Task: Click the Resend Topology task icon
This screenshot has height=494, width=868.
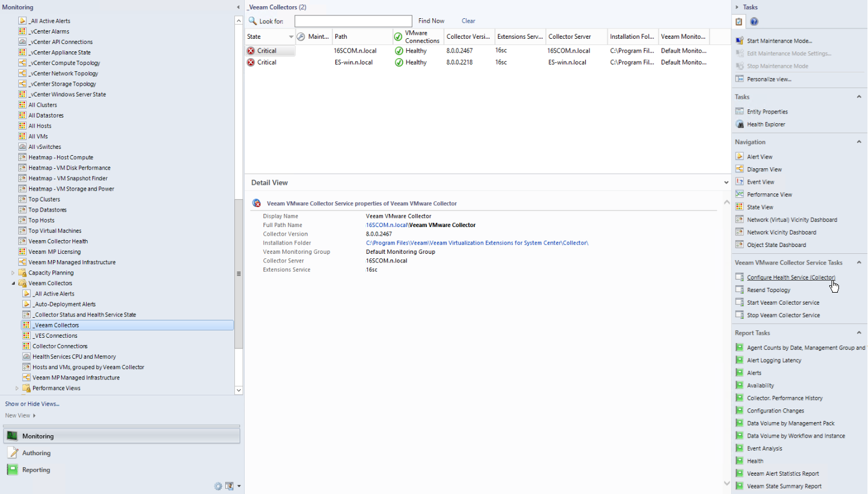Action: point(740,290)
